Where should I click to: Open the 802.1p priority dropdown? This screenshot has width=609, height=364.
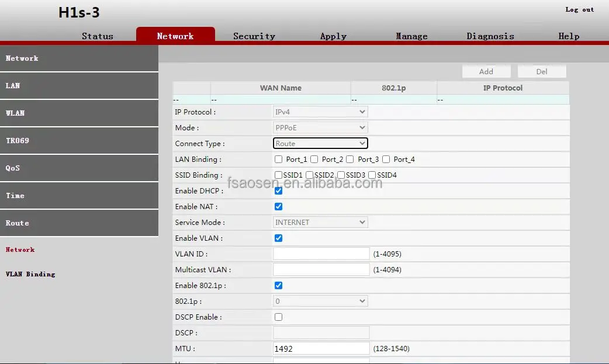320,301
